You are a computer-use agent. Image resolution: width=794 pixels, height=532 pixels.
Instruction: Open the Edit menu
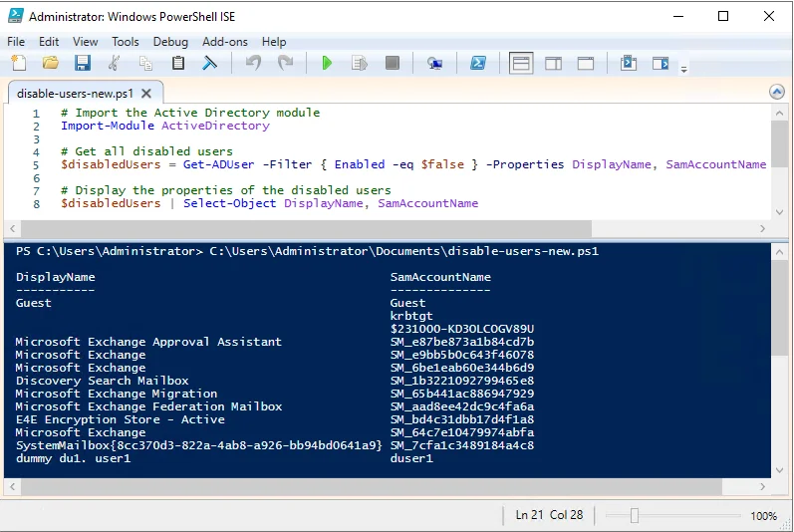pos(49,42)
